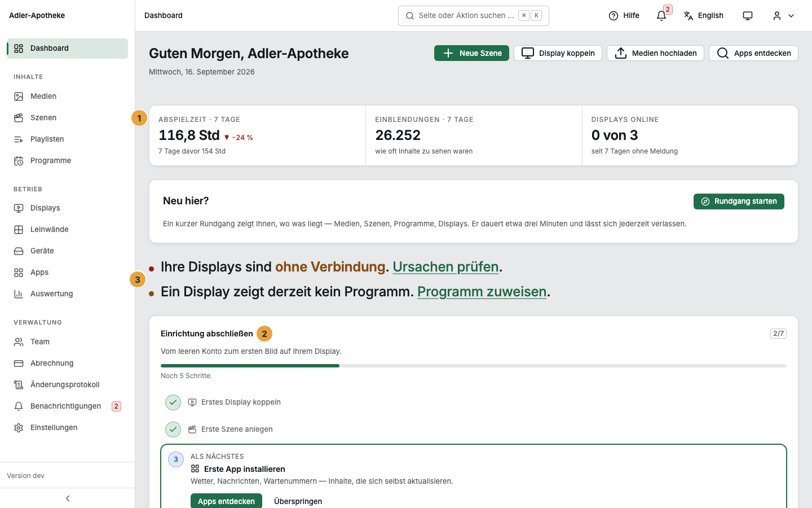Go to Geräte in the sidebar

pyautogui.click(x=68, y=251)
